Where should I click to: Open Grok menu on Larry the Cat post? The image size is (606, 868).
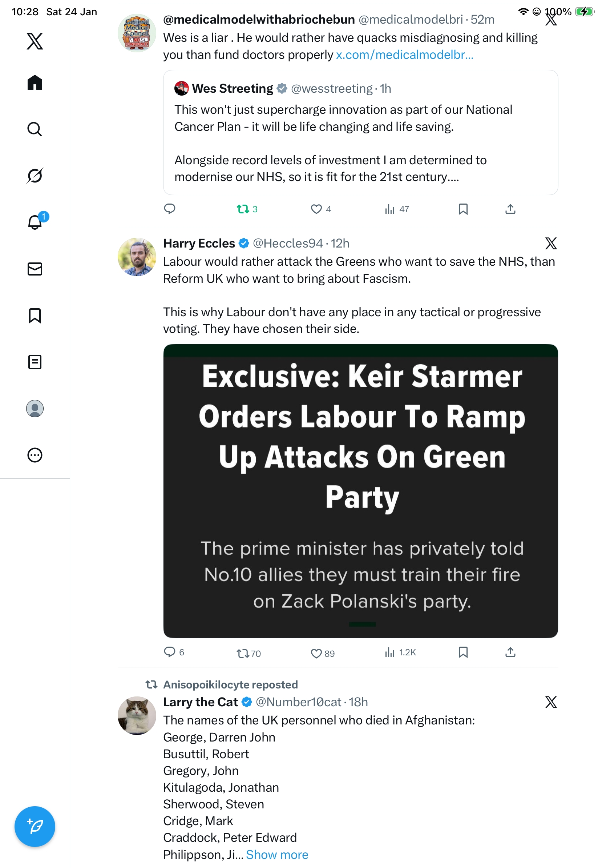[551, 702]
